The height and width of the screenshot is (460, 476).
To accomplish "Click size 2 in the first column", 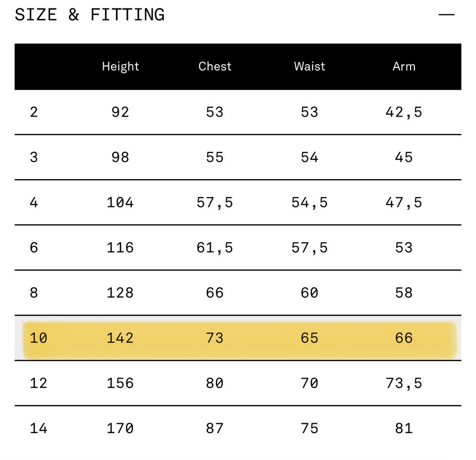I will coord(34,112).
